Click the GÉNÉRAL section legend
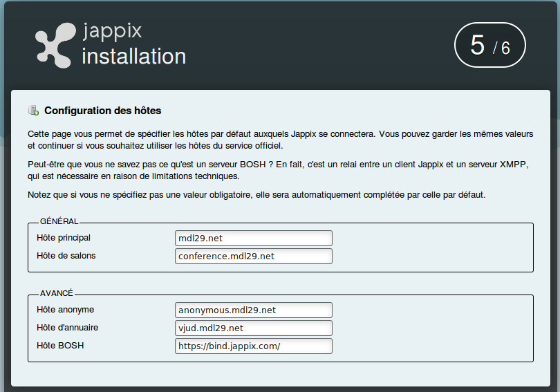 pyautogui.click(x=59, y=222)
